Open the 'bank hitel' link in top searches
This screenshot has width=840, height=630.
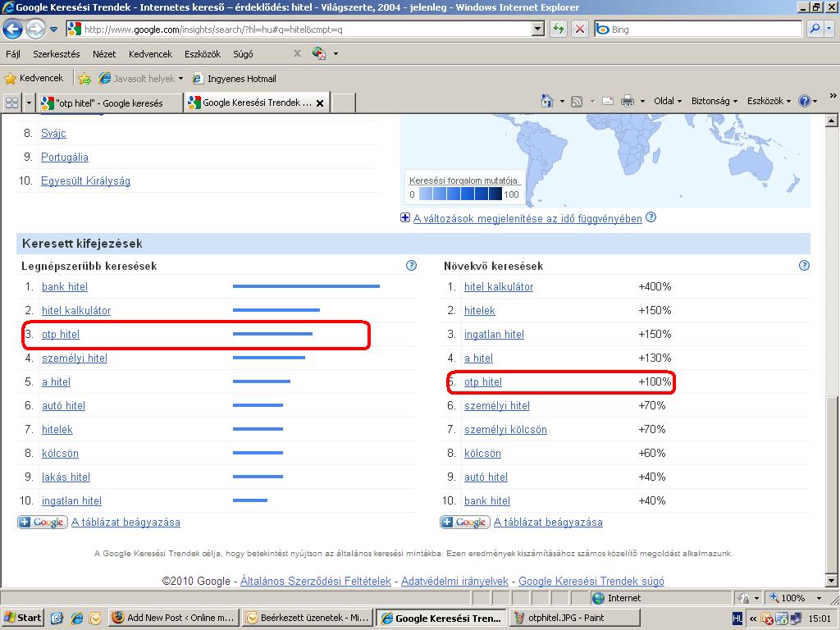(x=65, y=287)
